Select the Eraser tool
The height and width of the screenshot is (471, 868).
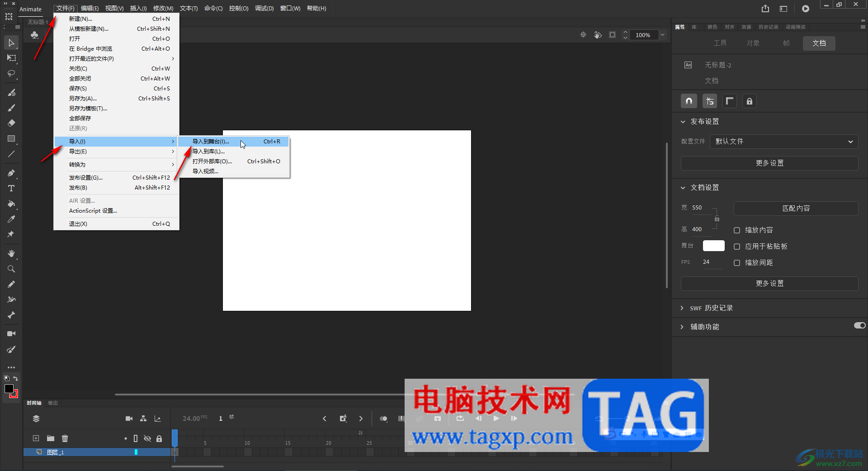pos(11,123)
